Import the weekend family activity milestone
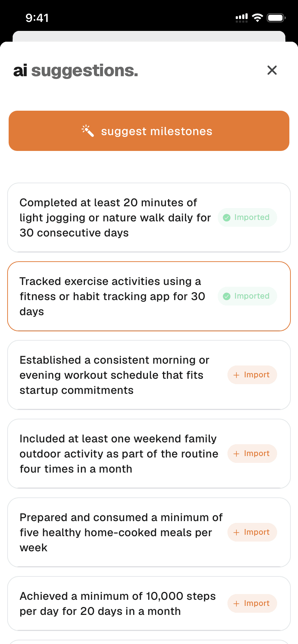 pyautogui.click(x=252, y=454)
